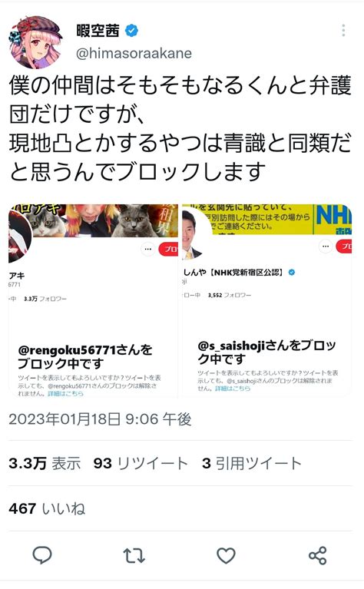
Task: Tap the retweet arrows icon
Action: 134,555
